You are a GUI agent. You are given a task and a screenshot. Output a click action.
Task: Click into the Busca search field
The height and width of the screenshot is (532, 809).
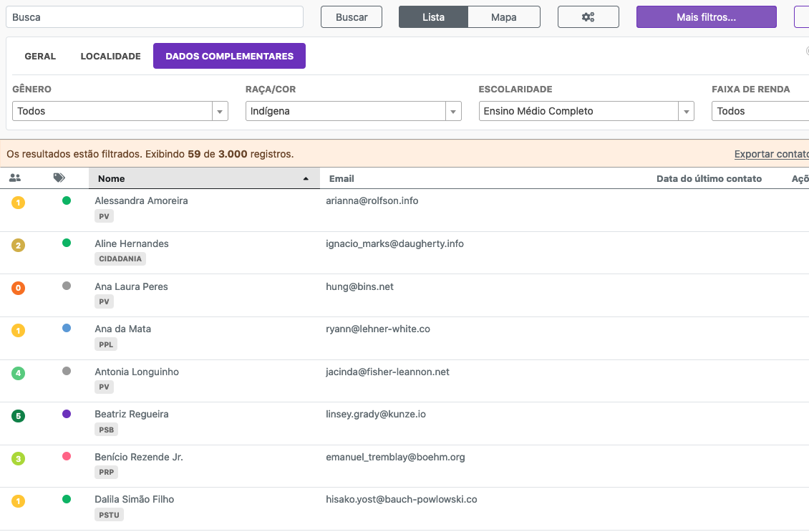pos(155,17)
